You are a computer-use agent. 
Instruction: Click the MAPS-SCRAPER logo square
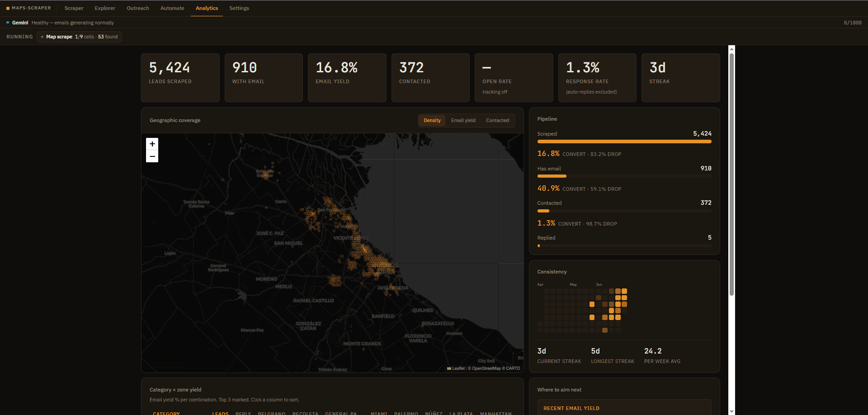[8, 8]
